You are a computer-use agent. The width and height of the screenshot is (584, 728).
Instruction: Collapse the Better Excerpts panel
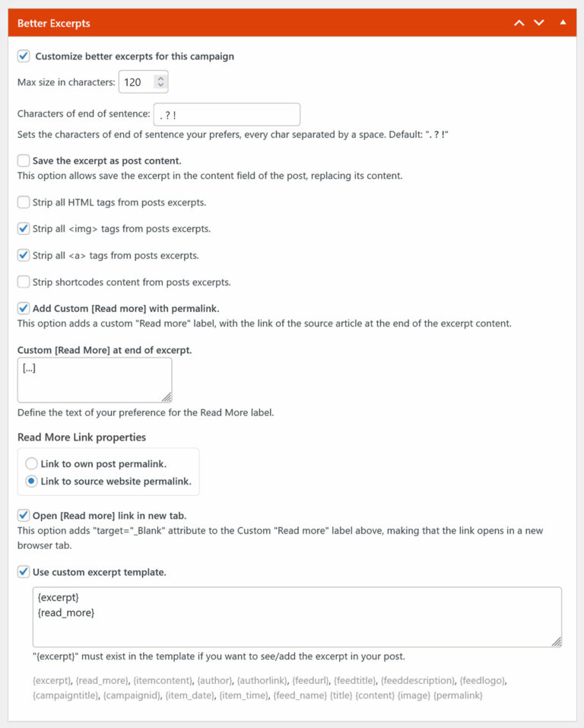562,24
